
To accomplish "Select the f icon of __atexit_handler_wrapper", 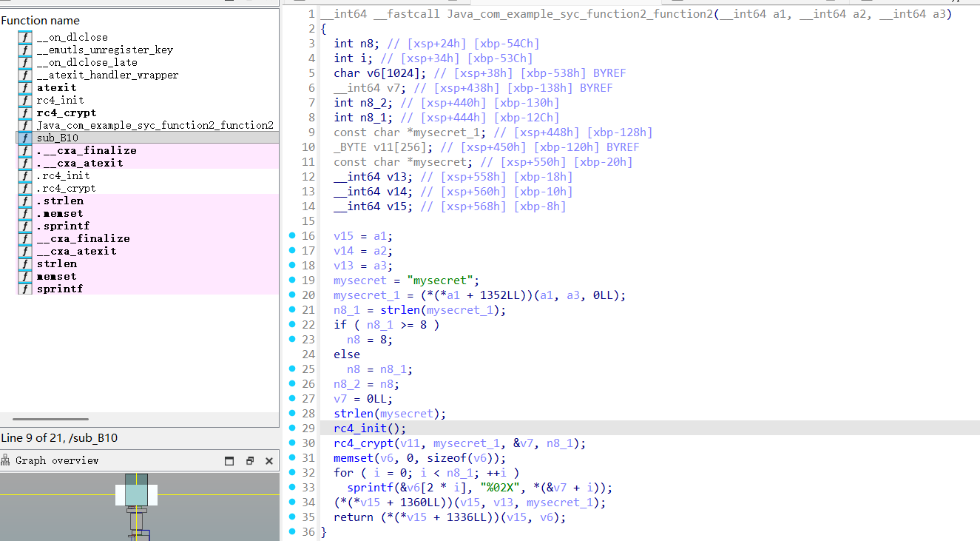I will coord(26,75).
